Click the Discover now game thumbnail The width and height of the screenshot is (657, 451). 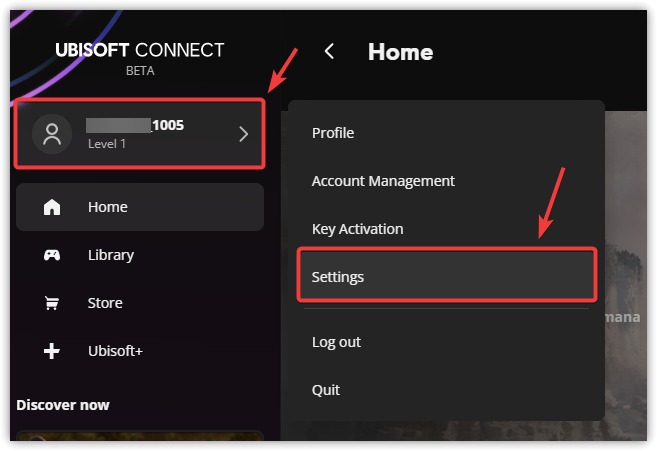click(140, 437)
